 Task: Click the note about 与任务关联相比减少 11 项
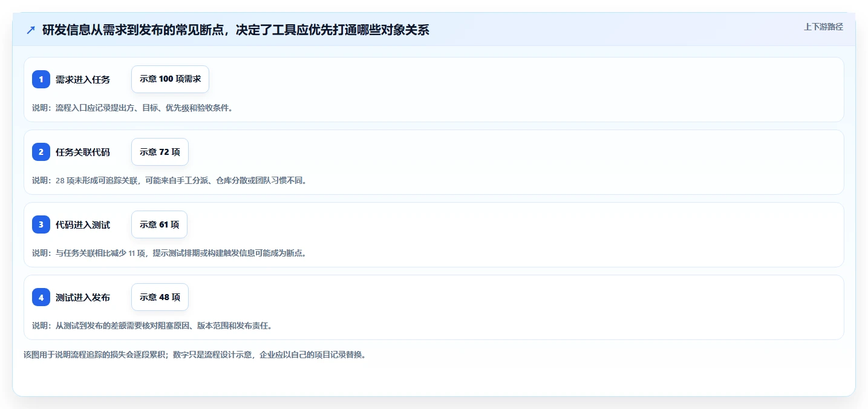coord(169,253)
